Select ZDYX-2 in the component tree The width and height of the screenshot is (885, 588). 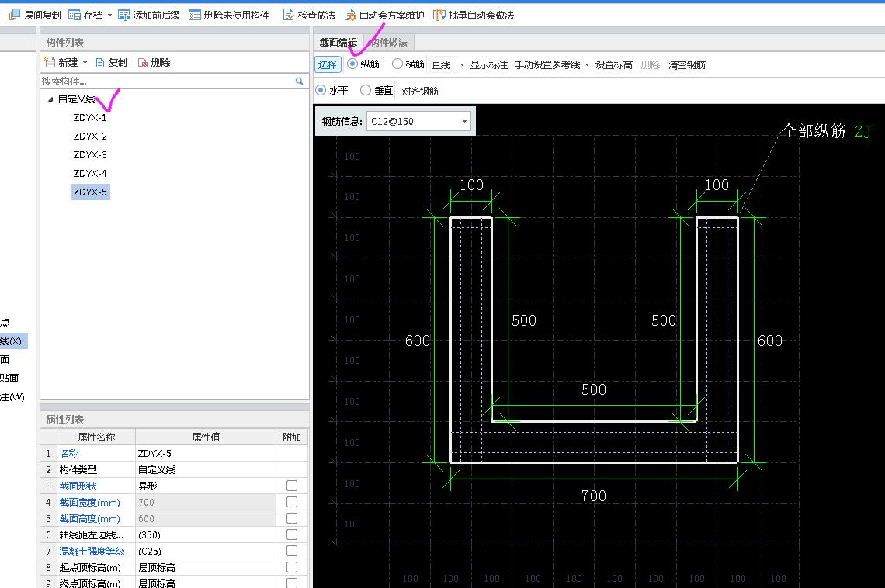[x=90, y=136]
